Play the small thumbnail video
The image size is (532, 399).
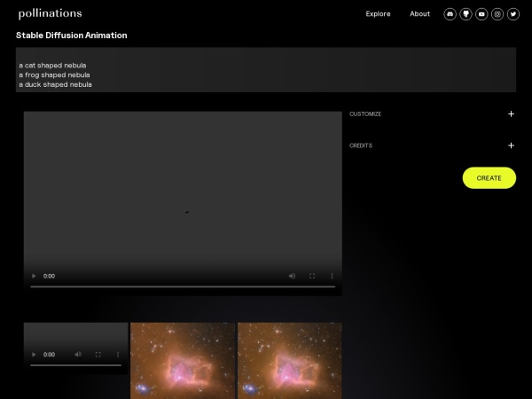click(35, 355)
